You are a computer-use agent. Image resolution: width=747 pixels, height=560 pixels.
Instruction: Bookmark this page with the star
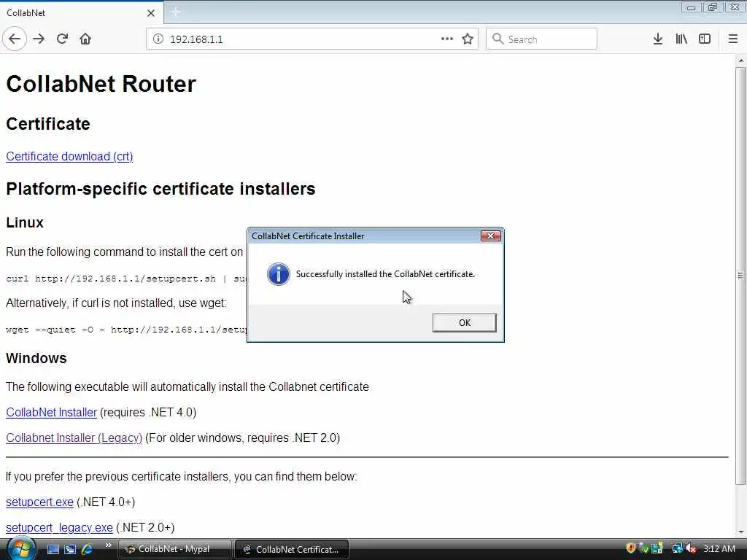point(468,39)
